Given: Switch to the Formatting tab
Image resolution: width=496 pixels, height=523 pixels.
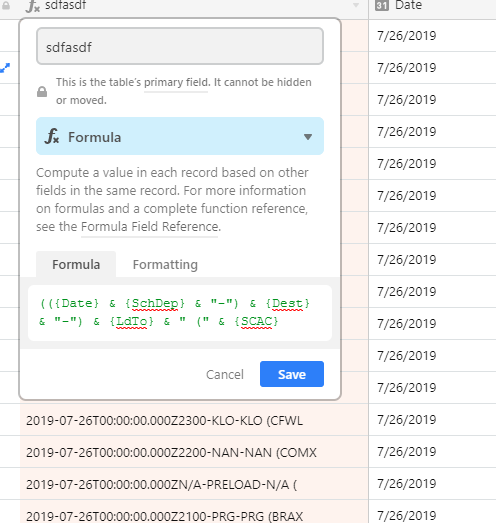Looking at the screenshot, I should coord(165,265).
